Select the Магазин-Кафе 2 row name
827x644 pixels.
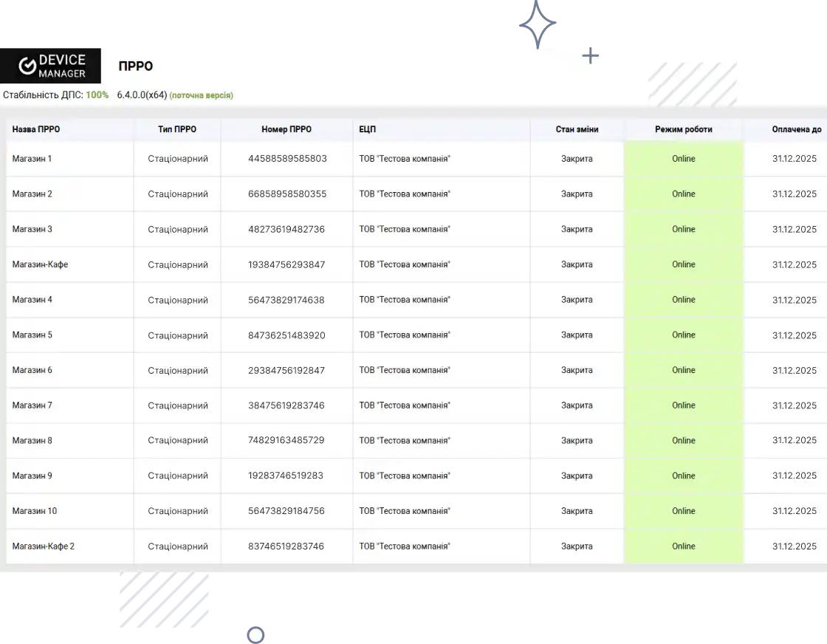click(x=44, y=547)
